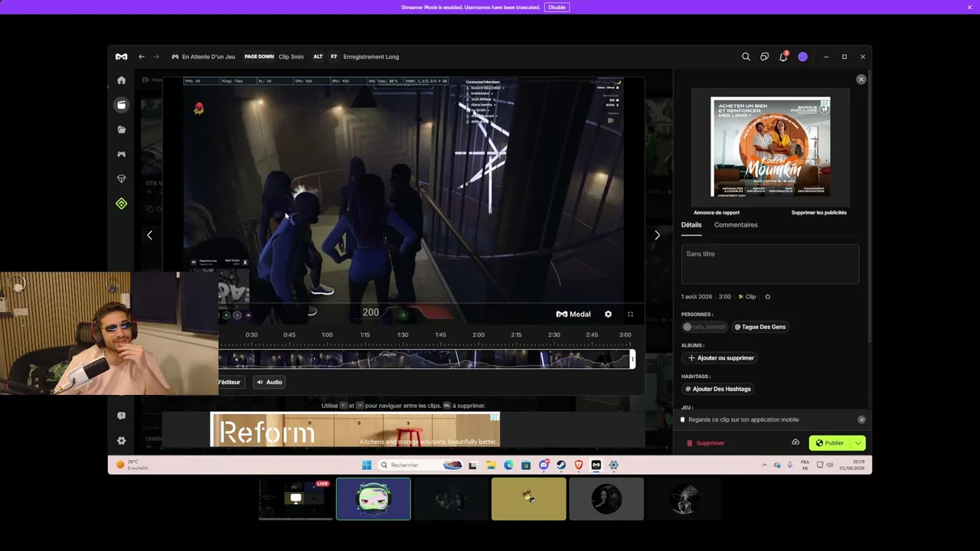Screen dimensions: 980x551
Task: Click the Publier button
Action: point(830,443)
